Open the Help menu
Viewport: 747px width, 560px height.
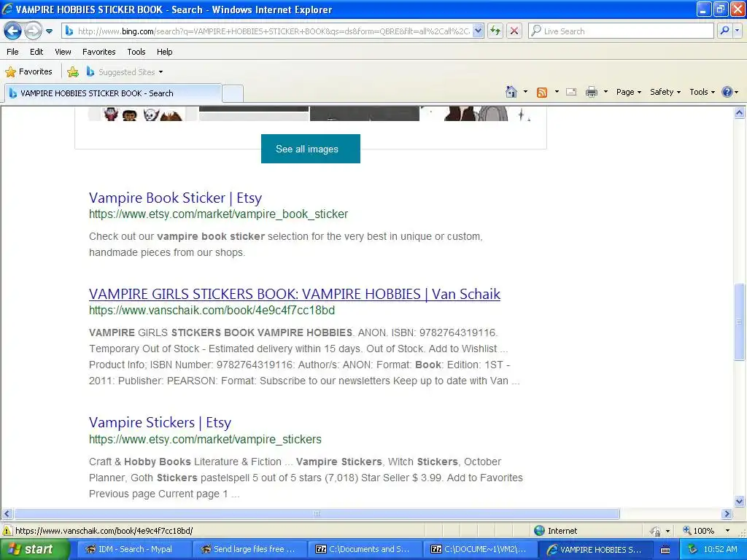(164, 52)
